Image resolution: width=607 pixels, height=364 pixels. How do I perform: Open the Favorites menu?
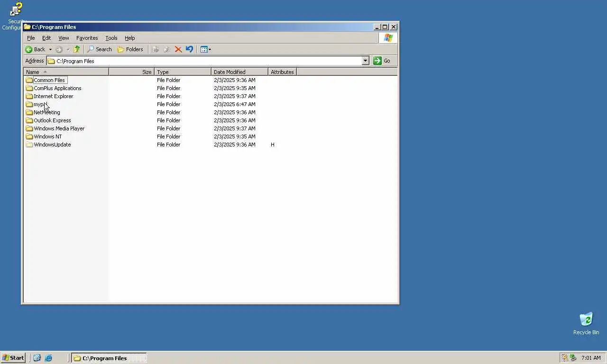pos(87,38)
